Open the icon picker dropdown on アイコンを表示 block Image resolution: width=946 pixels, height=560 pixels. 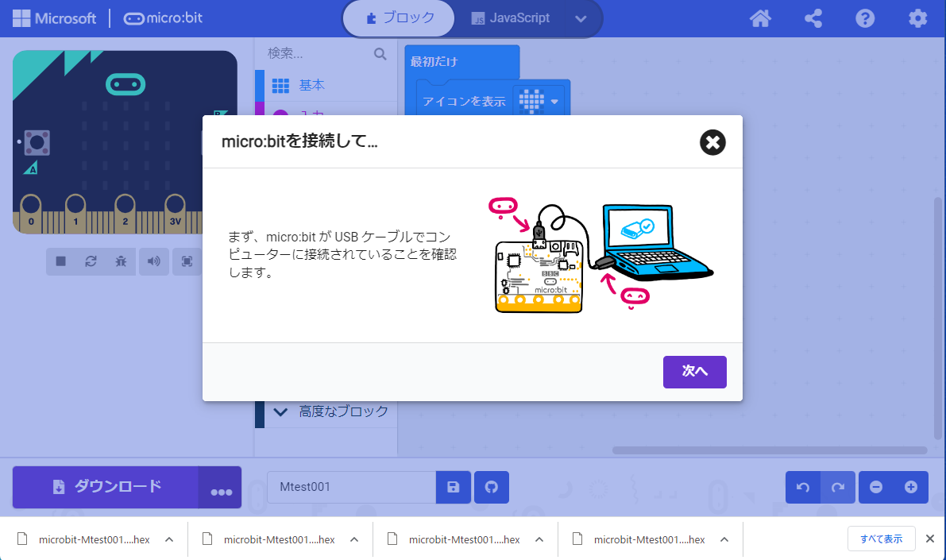pos(539,101)
